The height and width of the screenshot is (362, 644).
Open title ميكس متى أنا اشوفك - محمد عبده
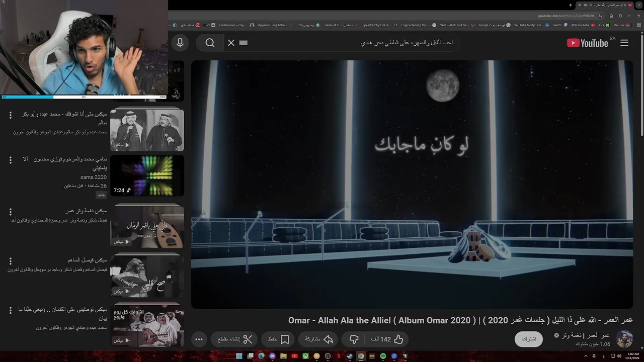click(x=64, y=118)
